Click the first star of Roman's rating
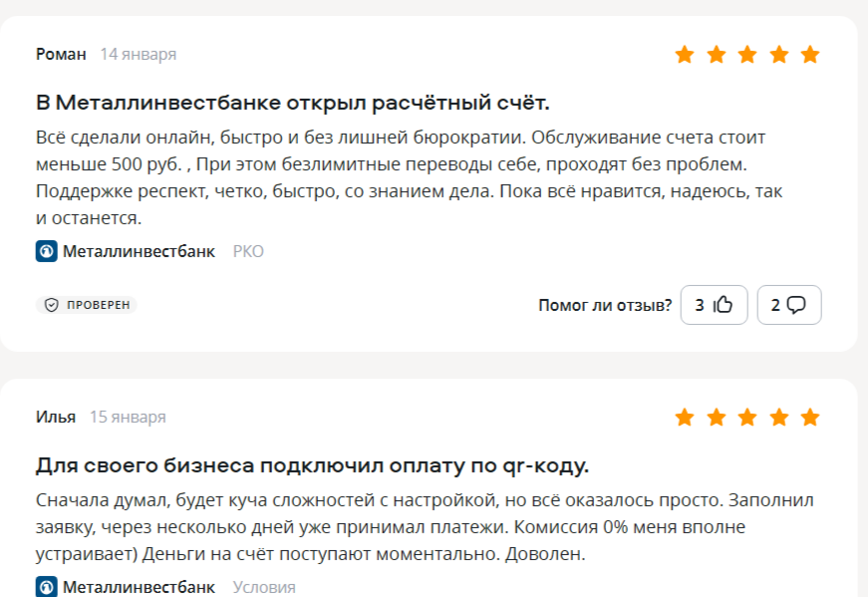The image size is (868, 597). tap(684, 55)
